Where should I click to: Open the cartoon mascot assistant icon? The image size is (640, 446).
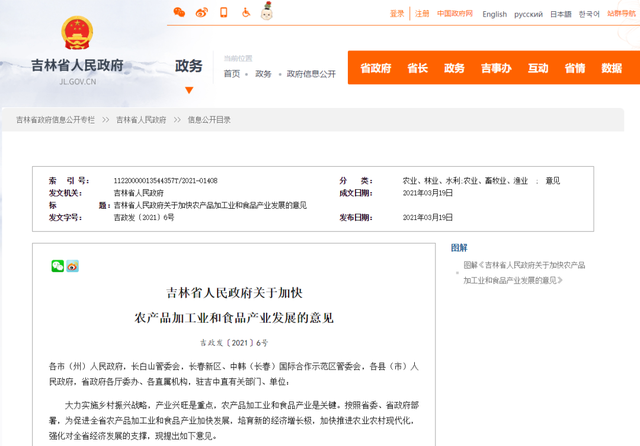point(267,11)
